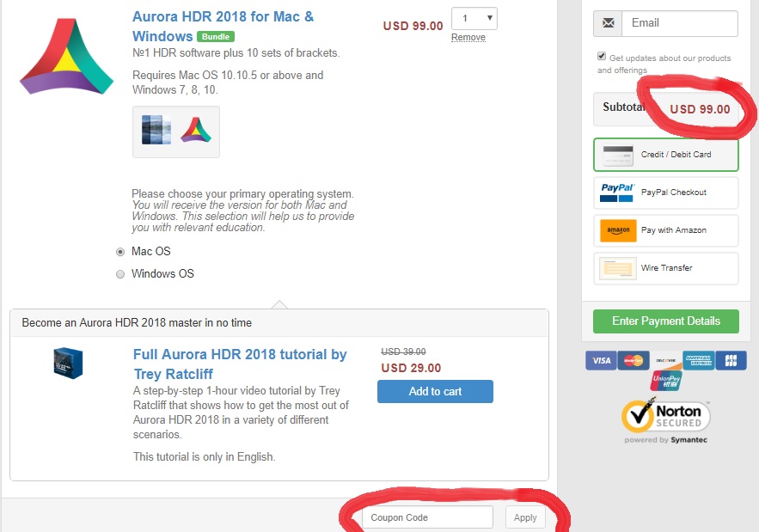
Task: Select the Windows OS radio button
Action: 120,274
